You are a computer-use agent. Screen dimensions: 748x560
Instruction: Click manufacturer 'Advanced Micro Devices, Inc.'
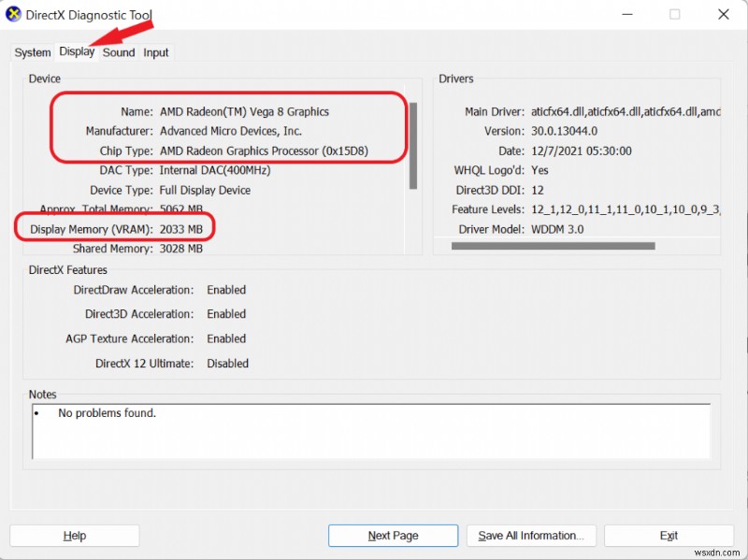(x=230, y=131)
